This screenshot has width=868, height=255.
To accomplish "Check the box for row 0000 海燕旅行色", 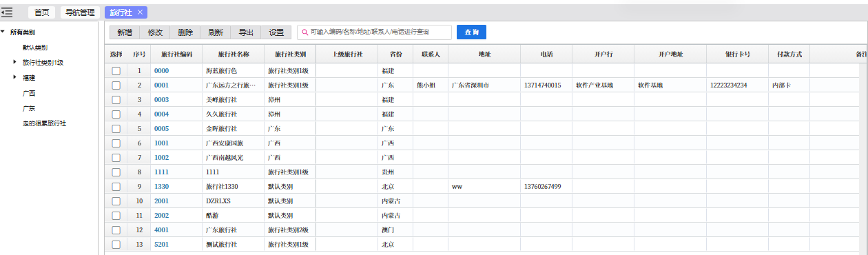I will [x=116, y=71].
